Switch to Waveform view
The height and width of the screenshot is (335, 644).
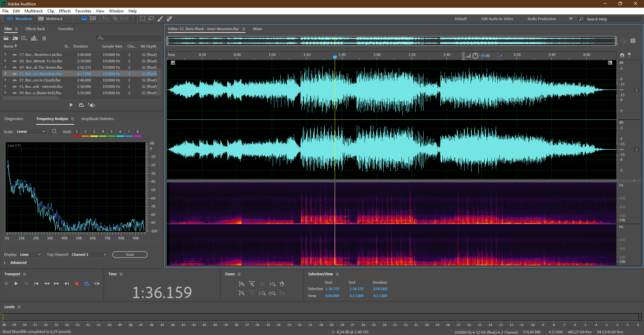tap(20, 19)
